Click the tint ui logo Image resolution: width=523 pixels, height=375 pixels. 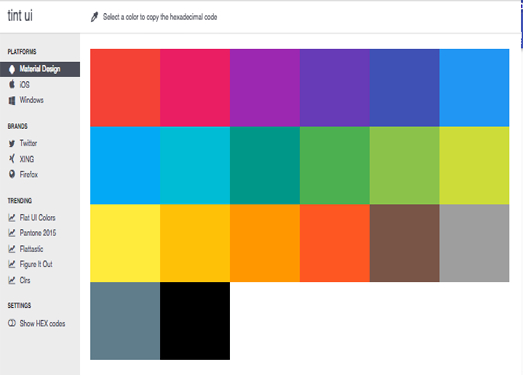20,16
